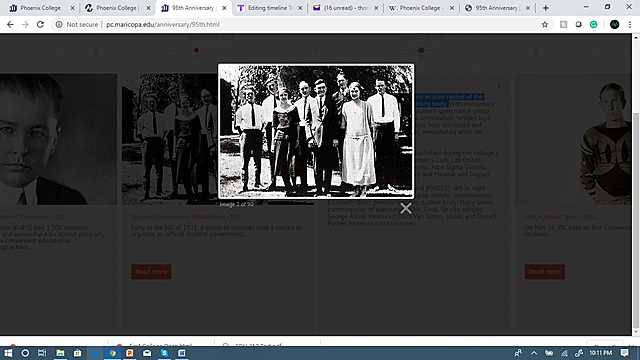The width and height of the screenshot is (640, 360).
Task: Open the Student Government Established - 1921 title
Action: coord(185,217)
